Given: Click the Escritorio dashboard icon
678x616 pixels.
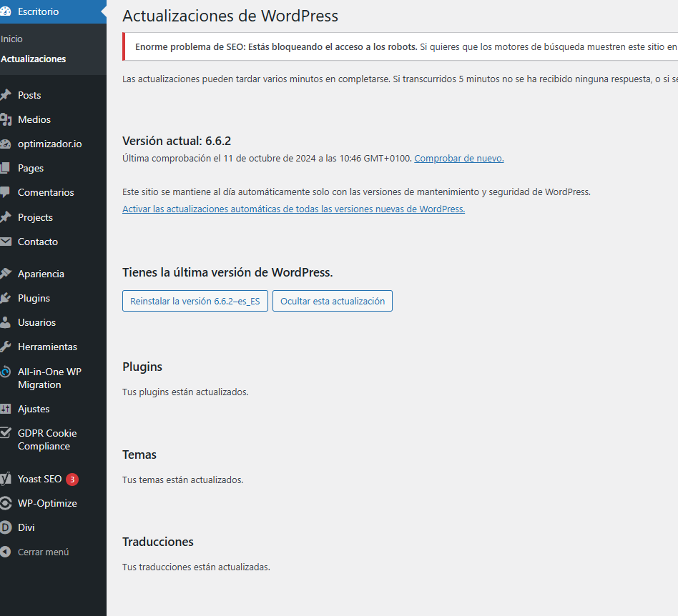Looking at the screenshot, I should [x=5, y=11].
